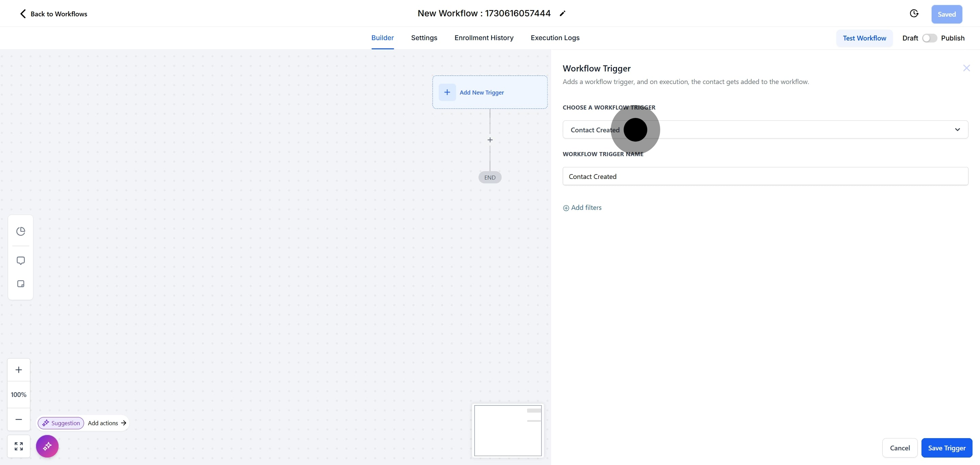
Task: Click the zoom level 100% indicator
Action: pos(19,395)
